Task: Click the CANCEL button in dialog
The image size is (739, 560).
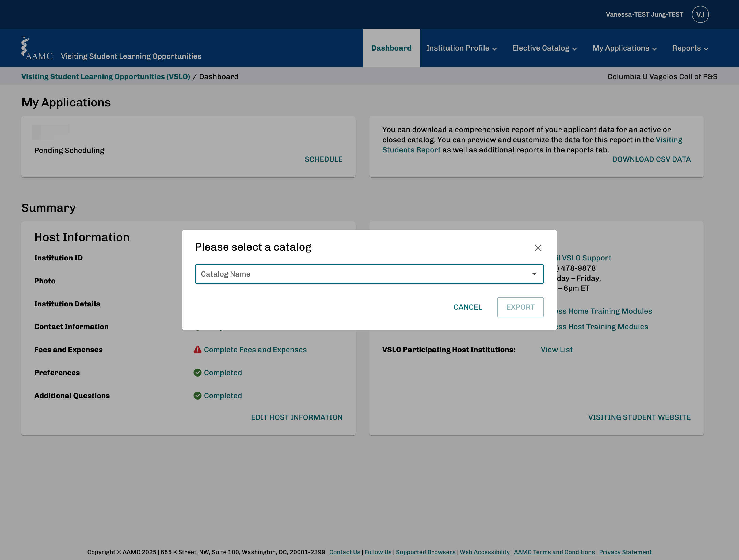Action: coord(467,307)
